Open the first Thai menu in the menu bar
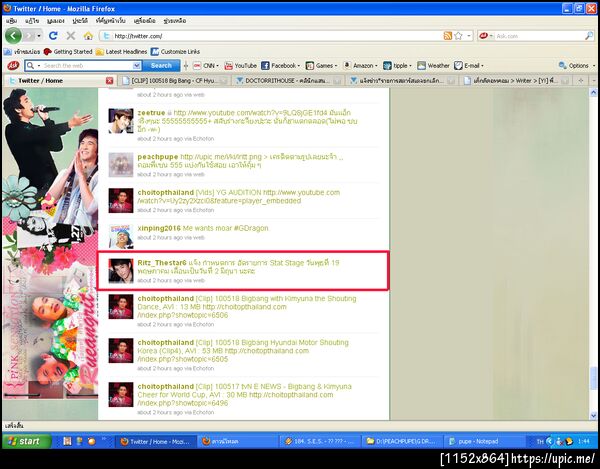The height and width of the screenshot is (469, 600). pyautogui.click(x=11, y=21)
